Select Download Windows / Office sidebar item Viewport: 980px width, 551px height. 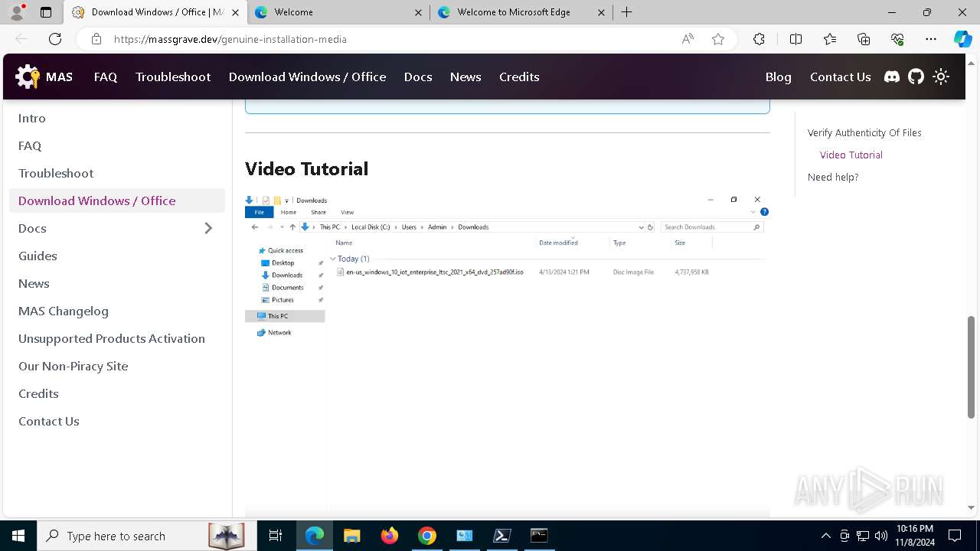click(117, 201)
